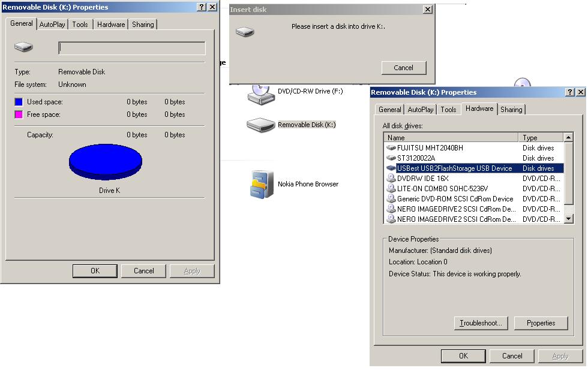Click the Nokia Phone Browser icon
This screenshot has height=371, width=588.
click(262, 184)
